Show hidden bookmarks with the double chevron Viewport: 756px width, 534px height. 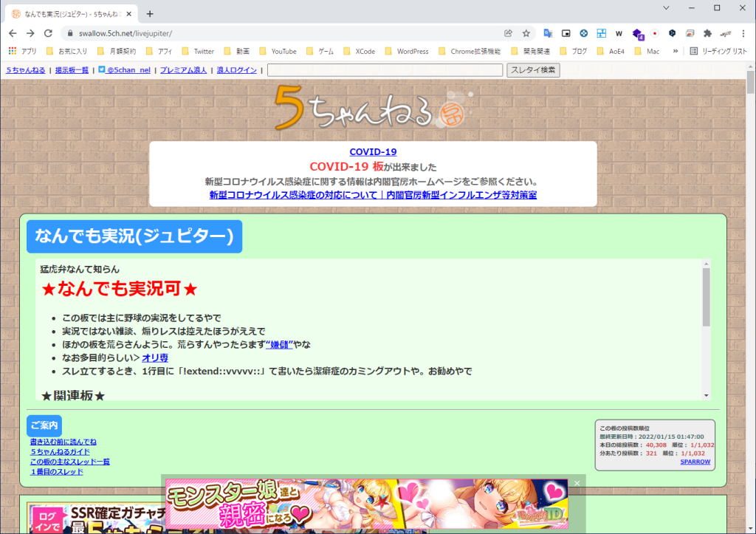(x=676, y=51)
